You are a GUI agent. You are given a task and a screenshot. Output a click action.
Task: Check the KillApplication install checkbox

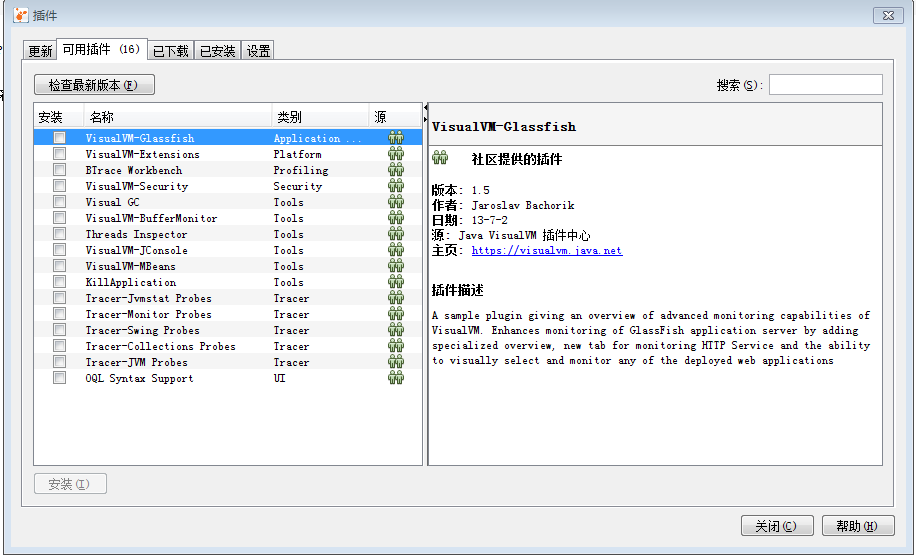pyautogui.click(x=60, y=282)
